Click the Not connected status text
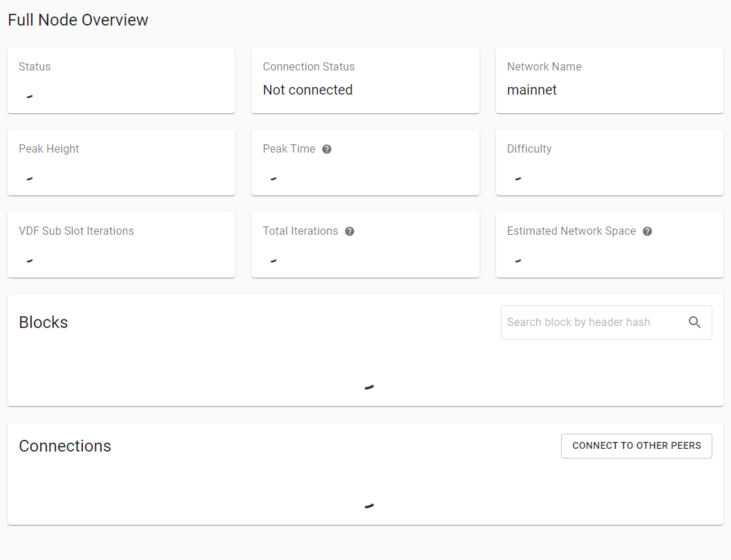 (x=307, y=90)
